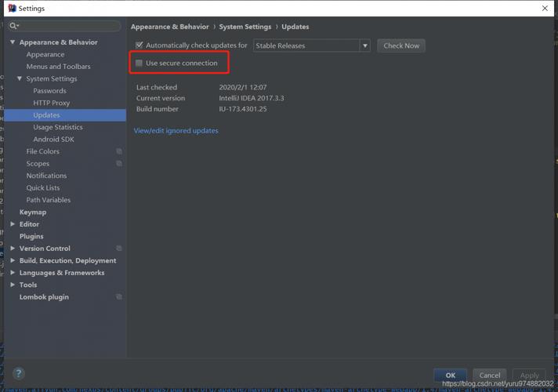Click into the settings search field
This screenshot has height=392, width=558.
(x=65, y=26)
